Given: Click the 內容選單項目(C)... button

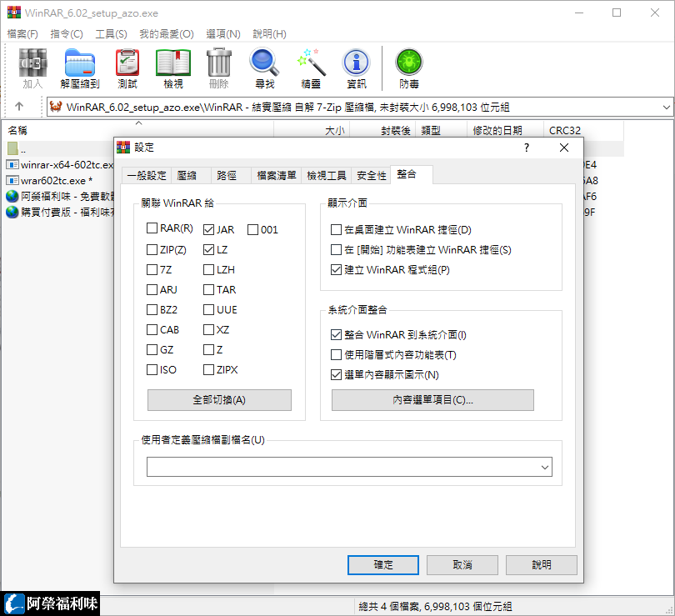Looking at the screenshot, I should pyautogui.click(x=432, y=400).
